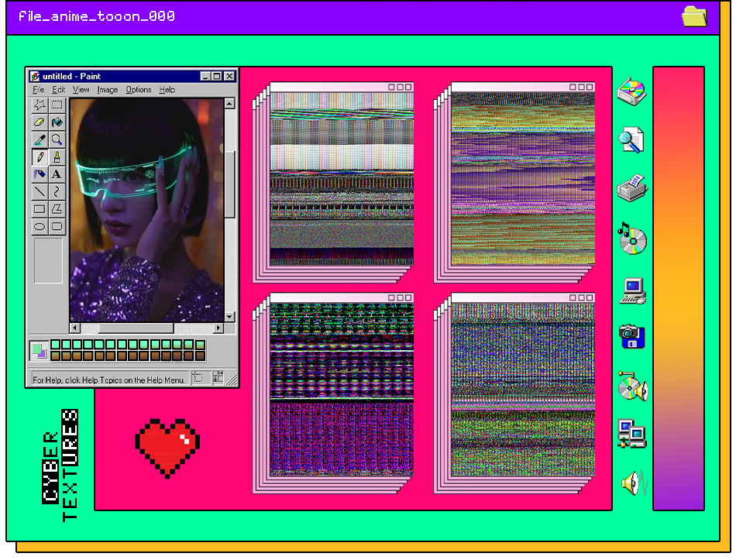Image resolution: width=736 pixels, height=560 pixels.
Task: Click the printer icon
Action: [x=632, y=188]
